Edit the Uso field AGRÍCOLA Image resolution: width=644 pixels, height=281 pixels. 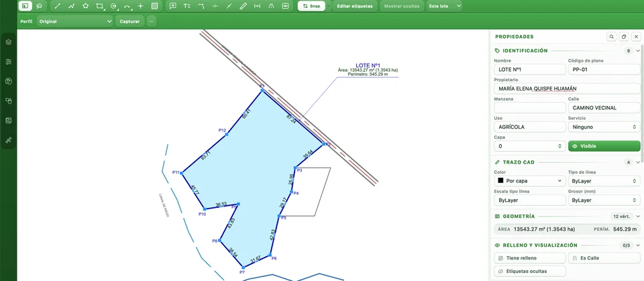(529, 127)
